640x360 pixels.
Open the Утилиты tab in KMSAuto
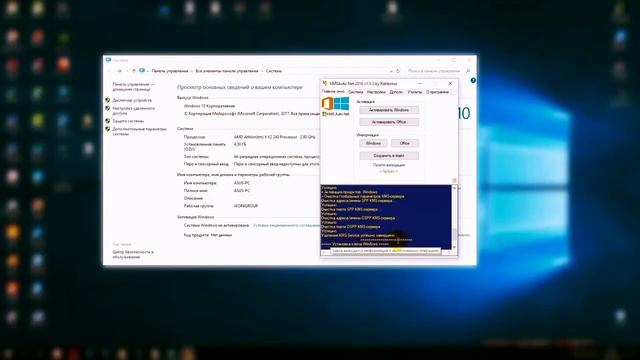tap(415, 92)
